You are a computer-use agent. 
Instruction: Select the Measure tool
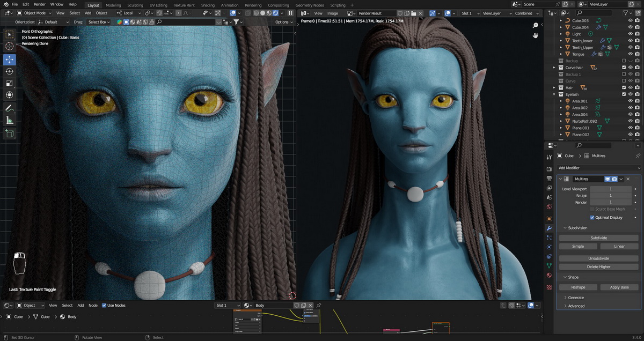[x=10, y=120]
